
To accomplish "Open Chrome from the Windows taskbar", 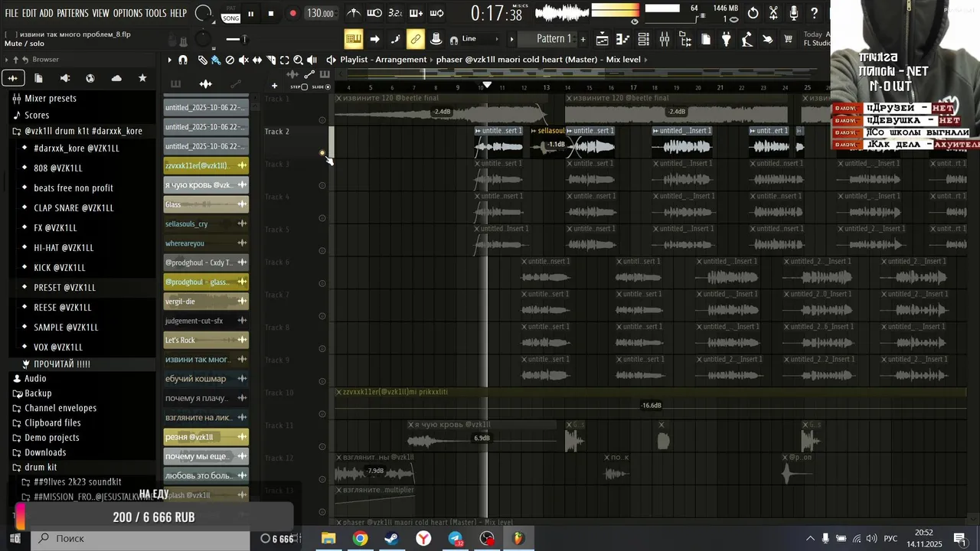I will click(360, 539).
